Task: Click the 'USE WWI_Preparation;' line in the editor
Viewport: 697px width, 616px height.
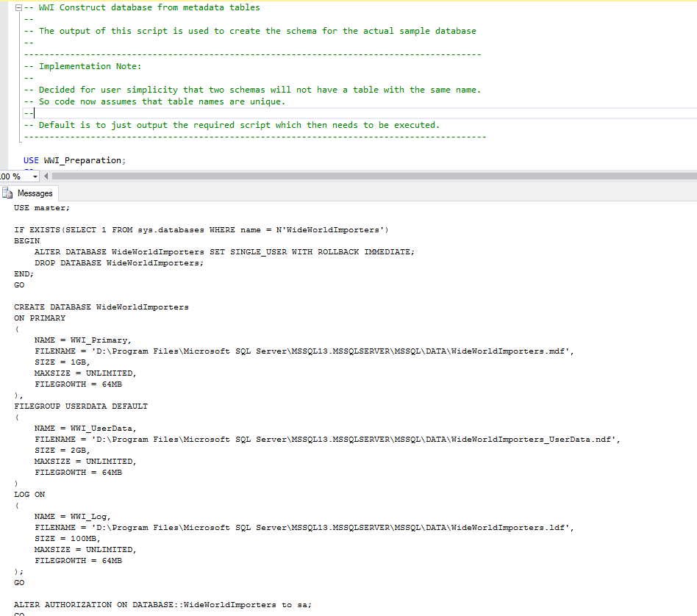Action: (x=75, y=160)
